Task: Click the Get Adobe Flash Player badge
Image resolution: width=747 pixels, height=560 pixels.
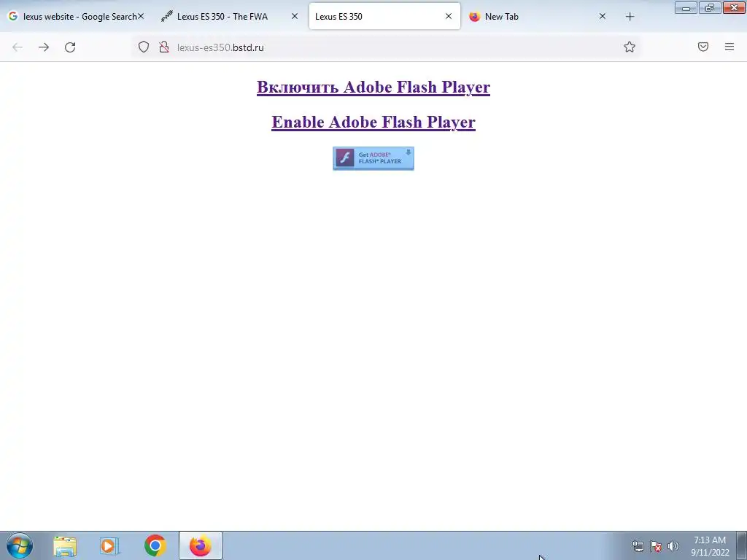Action: coord(373,158)
